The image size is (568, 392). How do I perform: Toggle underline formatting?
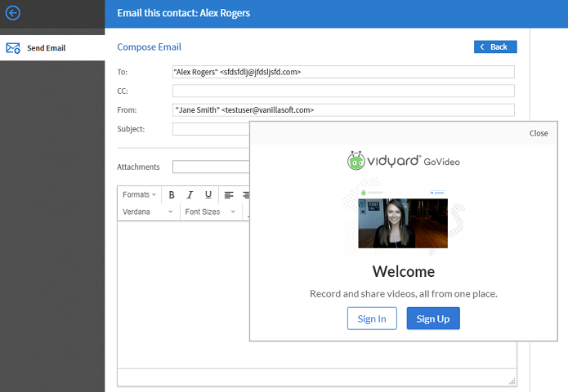[x=208, y=194]
